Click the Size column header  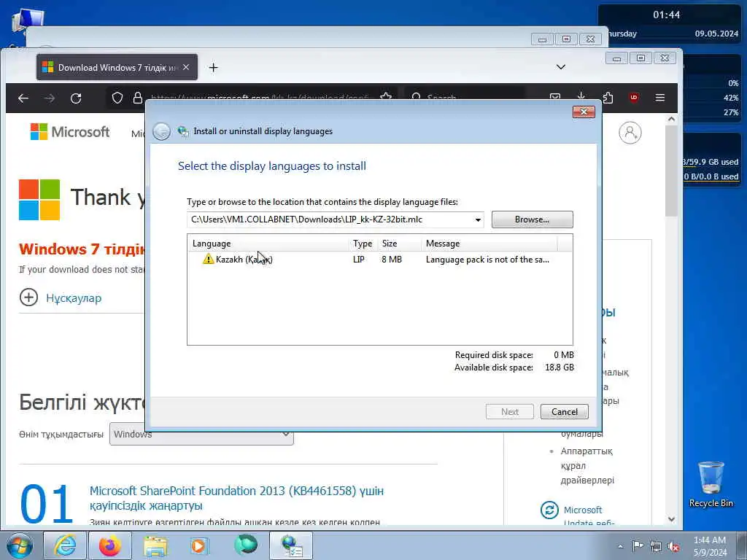[x=399, y=244]
